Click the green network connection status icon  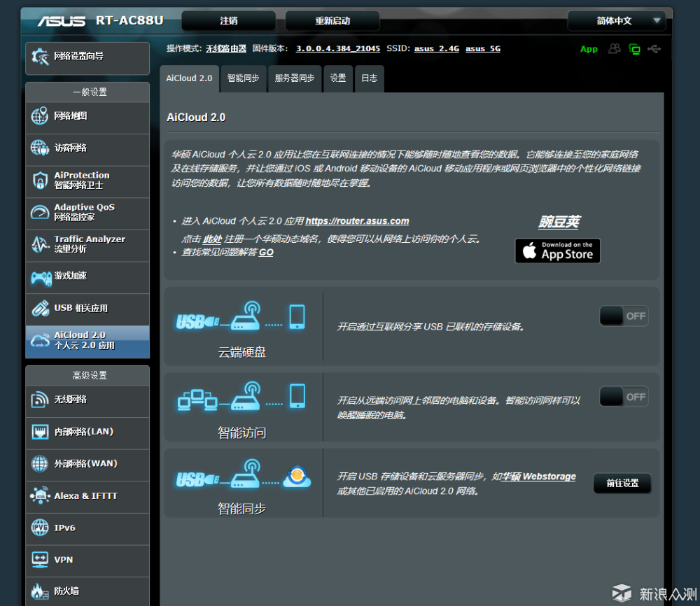click(634, 49)
